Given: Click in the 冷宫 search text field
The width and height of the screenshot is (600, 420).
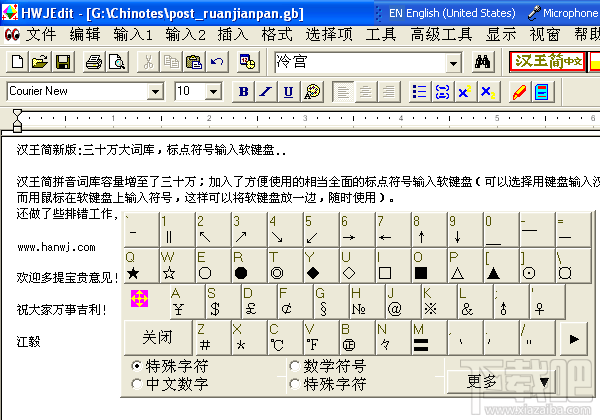Looking at the screenshot, I should [360, 63].
